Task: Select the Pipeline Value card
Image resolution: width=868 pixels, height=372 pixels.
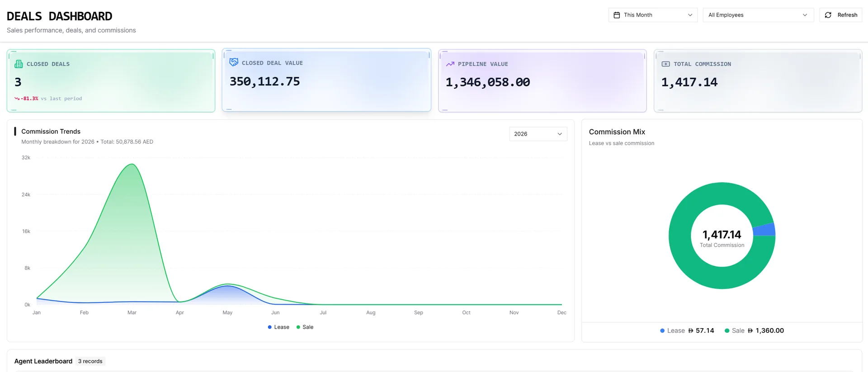Action: point(542,80)
